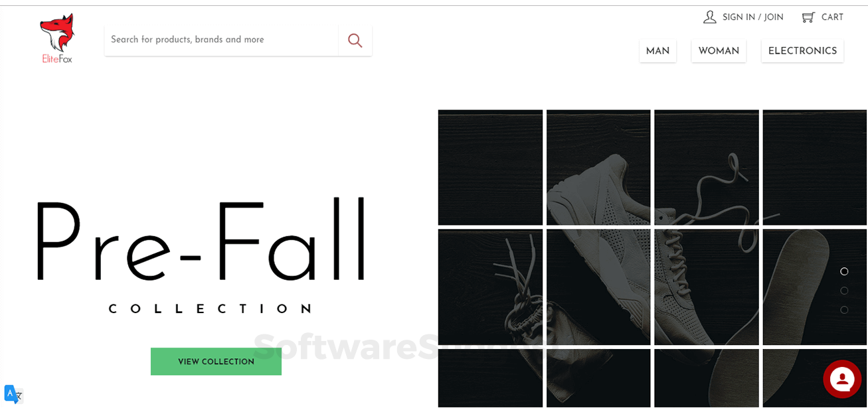
Task: Click the VIEW COLLECTION button
Action: 216,362
